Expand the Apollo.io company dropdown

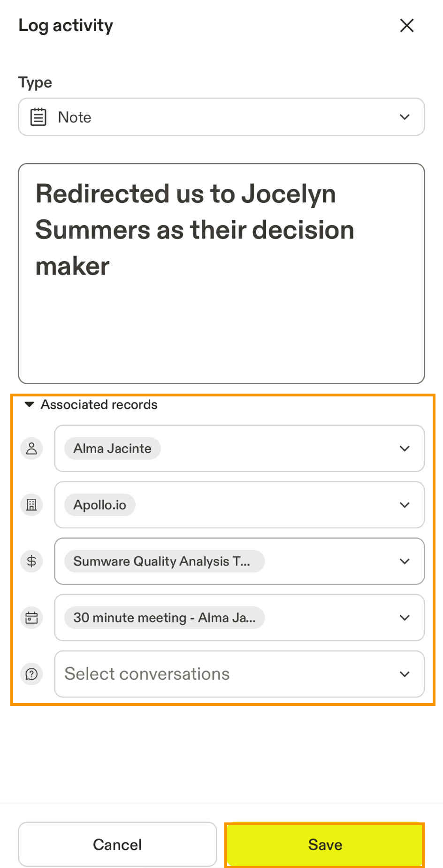(x=405, y=505)
